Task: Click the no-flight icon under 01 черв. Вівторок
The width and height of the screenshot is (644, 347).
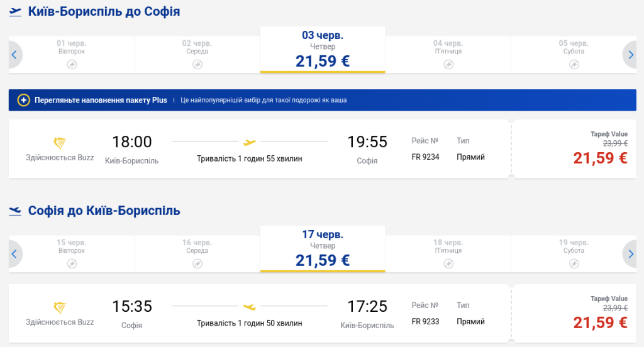Action: click(72, 64)
